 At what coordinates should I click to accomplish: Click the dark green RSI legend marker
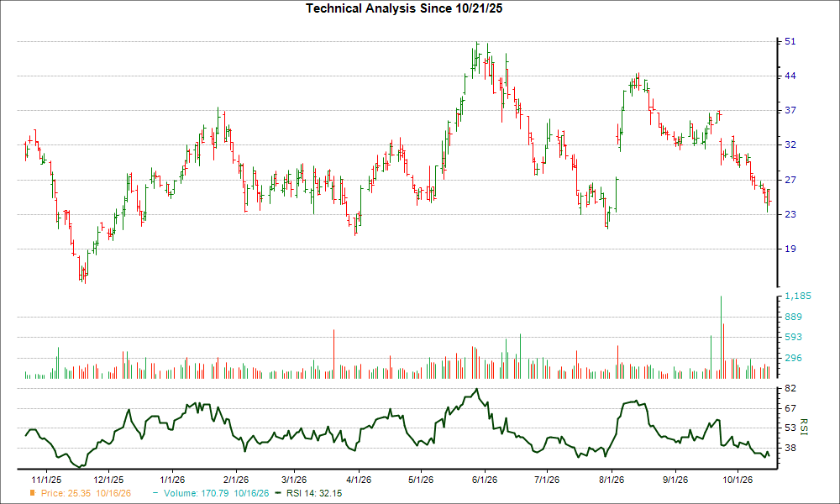[x=278, y=493]
